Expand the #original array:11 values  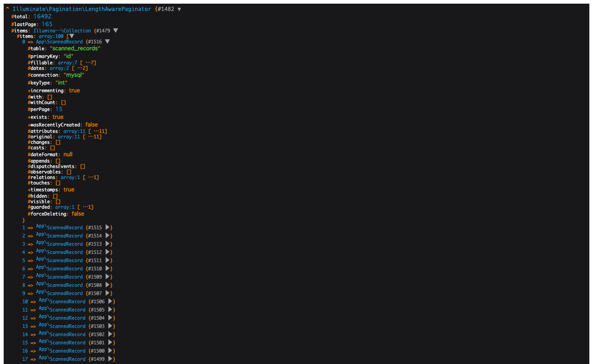[x=91, y=137]
